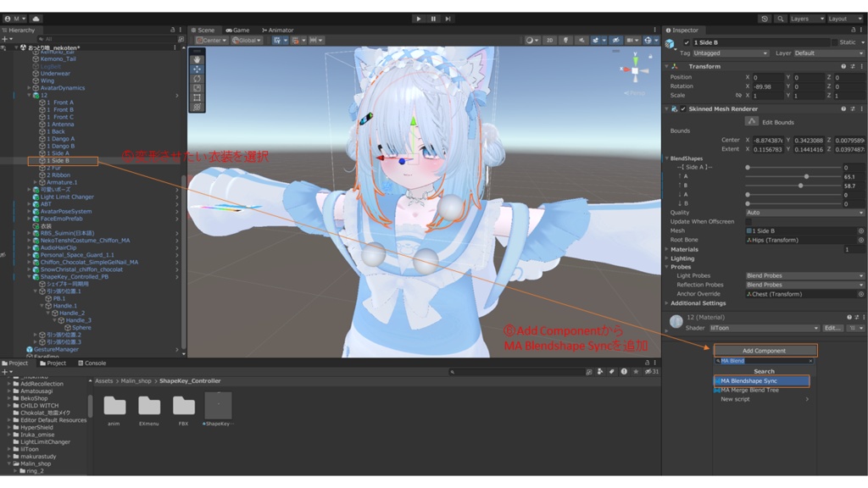The width and height of the screenshot is (868, 488).
Task: Select the Hand view tool in Scene
Action: 197,60
